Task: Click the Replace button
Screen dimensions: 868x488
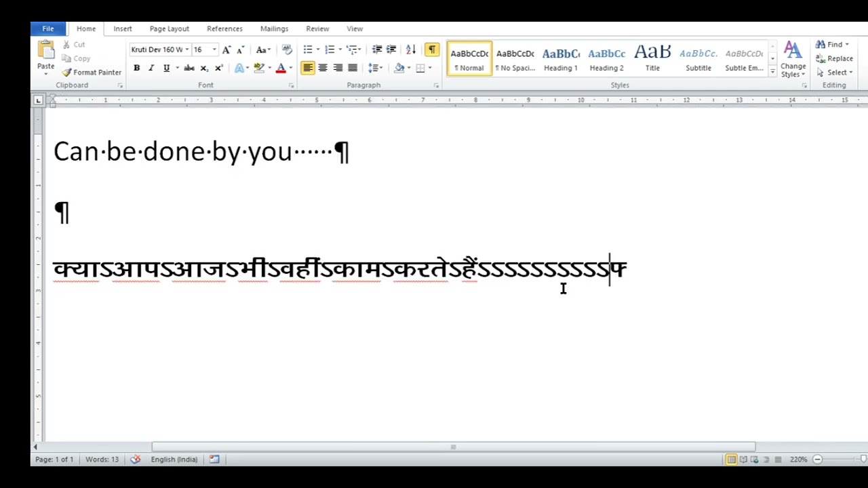Action: click(x=835, y=58)
